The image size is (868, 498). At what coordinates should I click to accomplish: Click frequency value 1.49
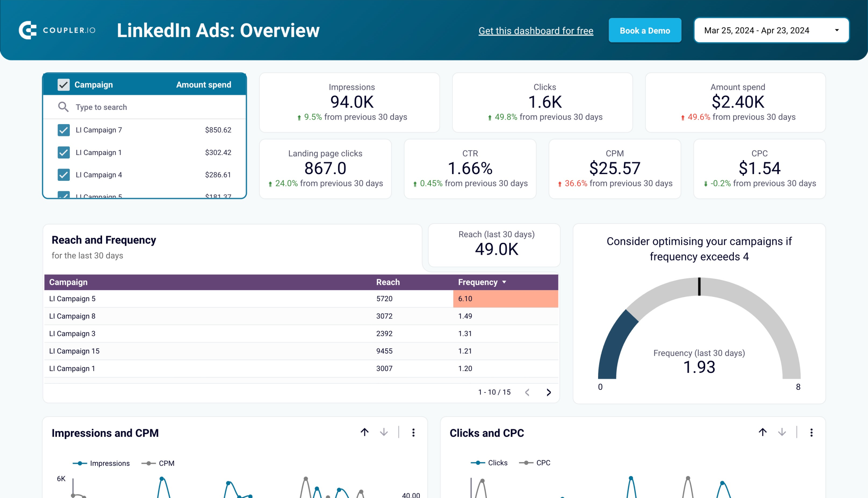[x=465, y=316]
